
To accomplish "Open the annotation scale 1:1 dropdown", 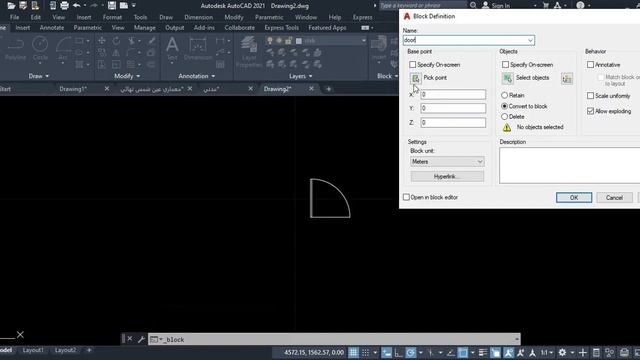I will click(x=547, y=352).
